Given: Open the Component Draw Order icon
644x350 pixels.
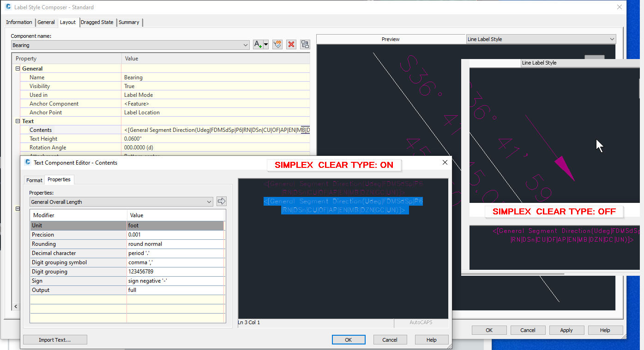Looking at the screenshot, I should click(x=305, y=45).
